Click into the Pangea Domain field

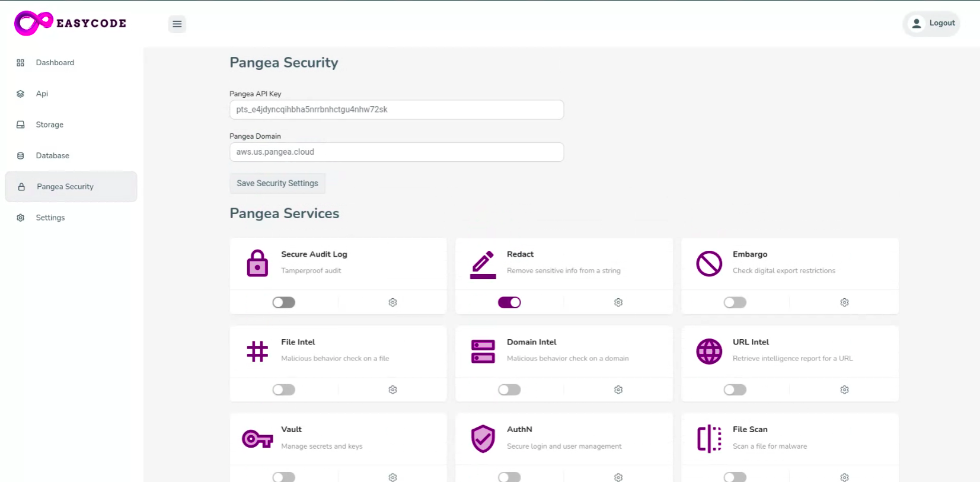tap(397, 152)
